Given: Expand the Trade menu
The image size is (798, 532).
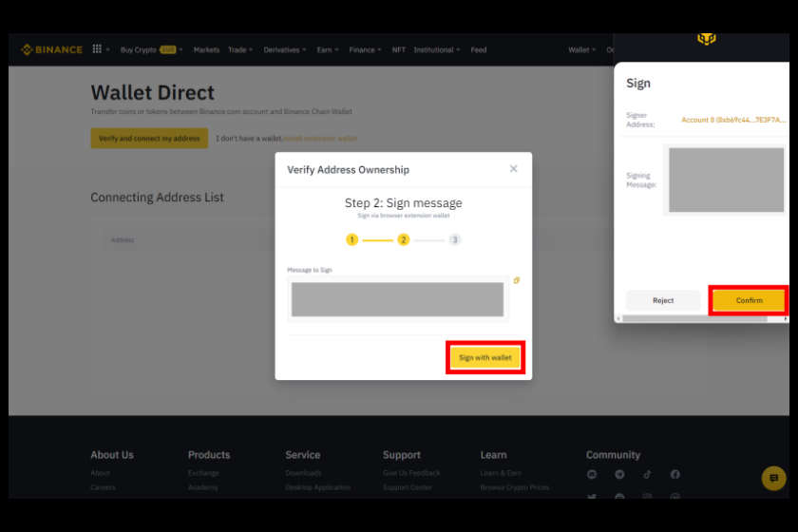Looking at the screenshot, I should click(240, 50).
